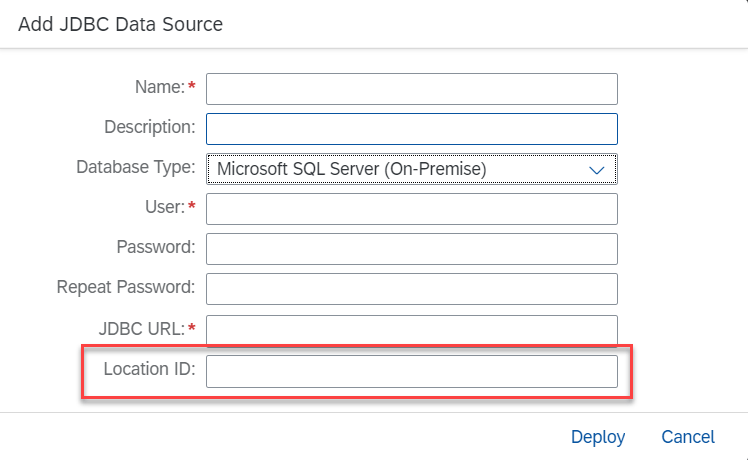Click the "Description:" field label
Screen dimensions: 748x460
click(x=149, y=127)
